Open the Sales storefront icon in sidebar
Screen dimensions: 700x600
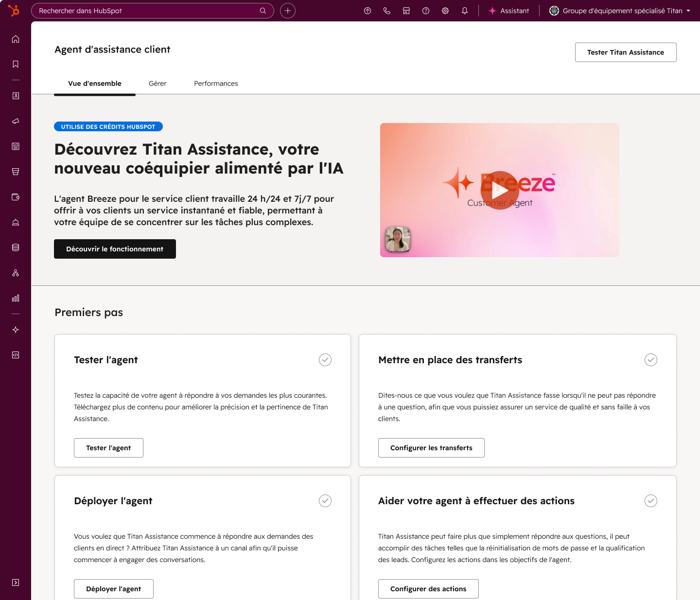click(x=16, y=172)
